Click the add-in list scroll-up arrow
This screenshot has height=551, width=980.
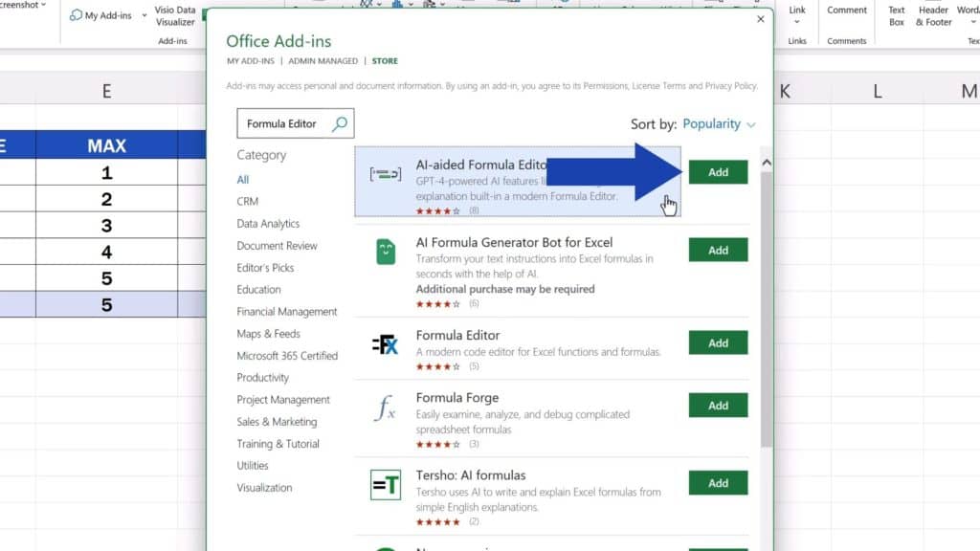click(x=767, y=163)
